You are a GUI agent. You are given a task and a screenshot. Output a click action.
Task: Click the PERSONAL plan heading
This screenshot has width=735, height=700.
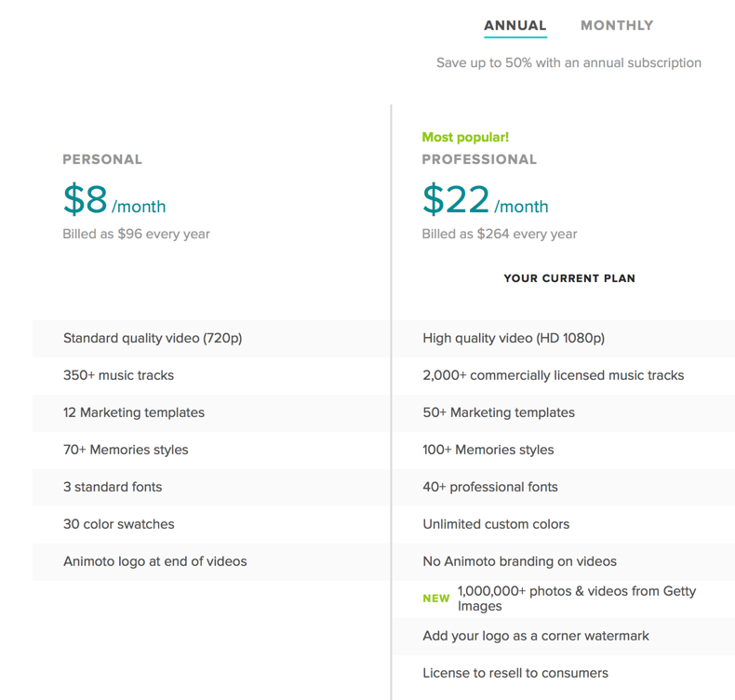click(x=102, y=160)
